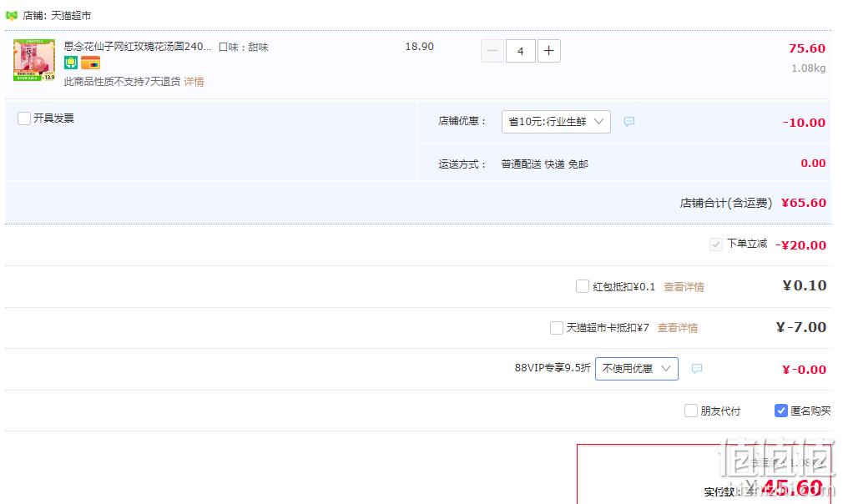Click the 店铺合计 amount ¥65.60
This screenshot has width=843, height=504.
[804, 203]
